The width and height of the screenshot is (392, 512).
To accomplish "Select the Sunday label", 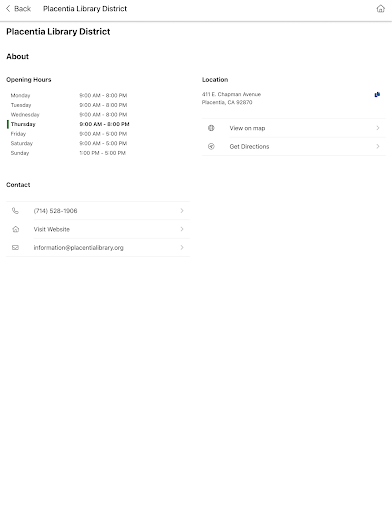I will click(20, 153).
